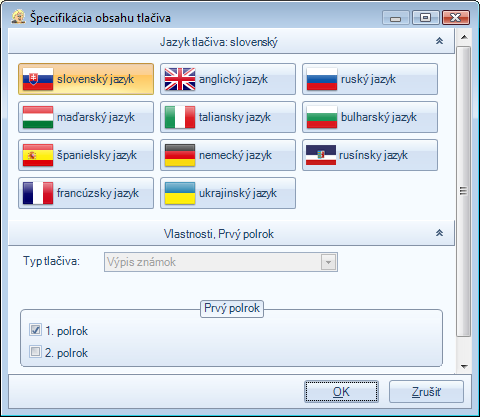This screenshot has width=480, height=417.
Task: Click the vertical scrollbar thumb
Action: click(x=464, y=192)
